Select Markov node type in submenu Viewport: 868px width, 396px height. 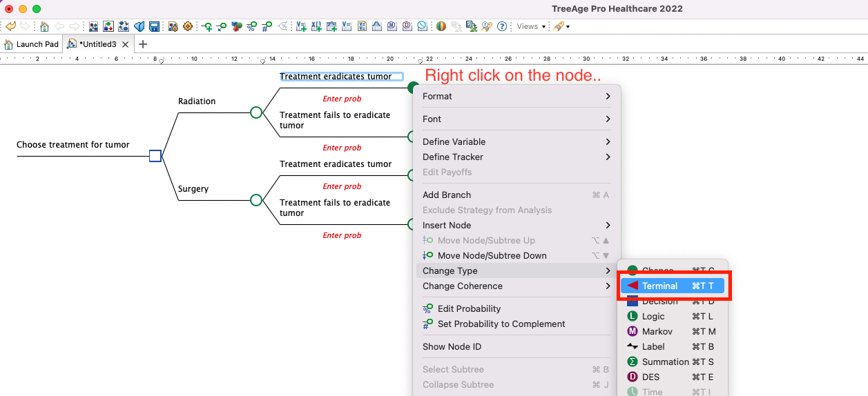pyautogui.click(x=673, y=331)
